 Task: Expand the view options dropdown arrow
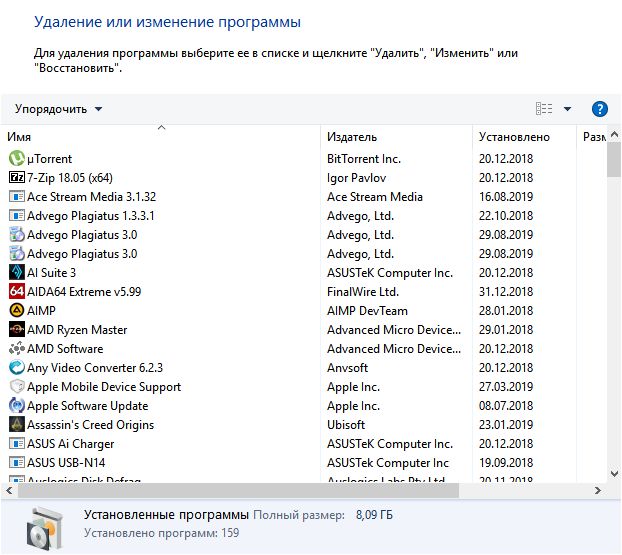(567, 109)
